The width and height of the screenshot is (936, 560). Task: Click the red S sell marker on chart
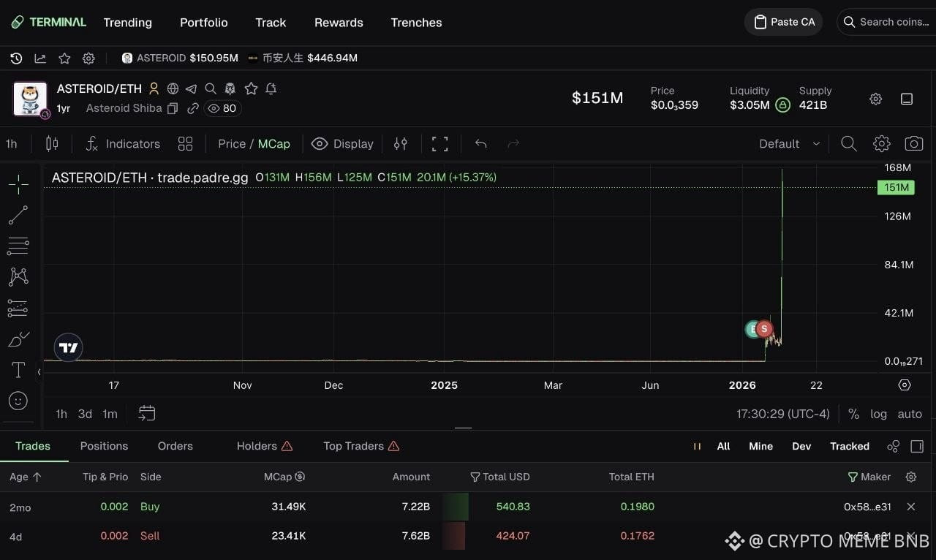(x=764, y=329)
